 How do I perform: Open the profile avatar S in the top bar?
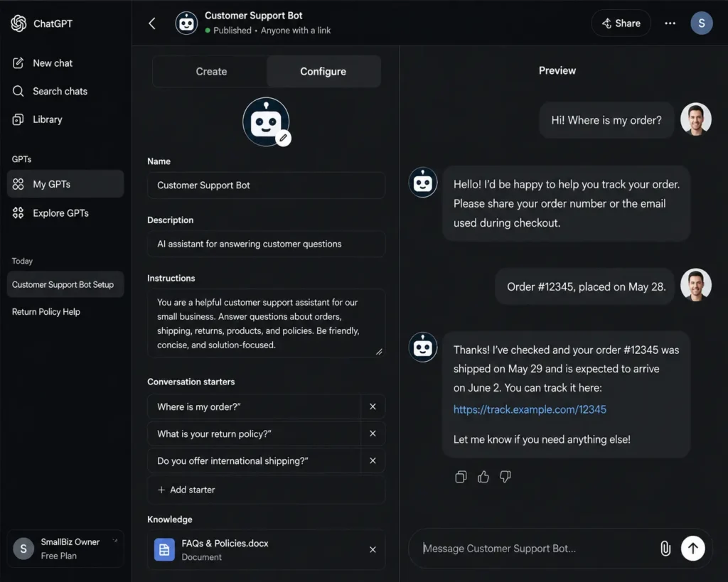coord(702,23)
